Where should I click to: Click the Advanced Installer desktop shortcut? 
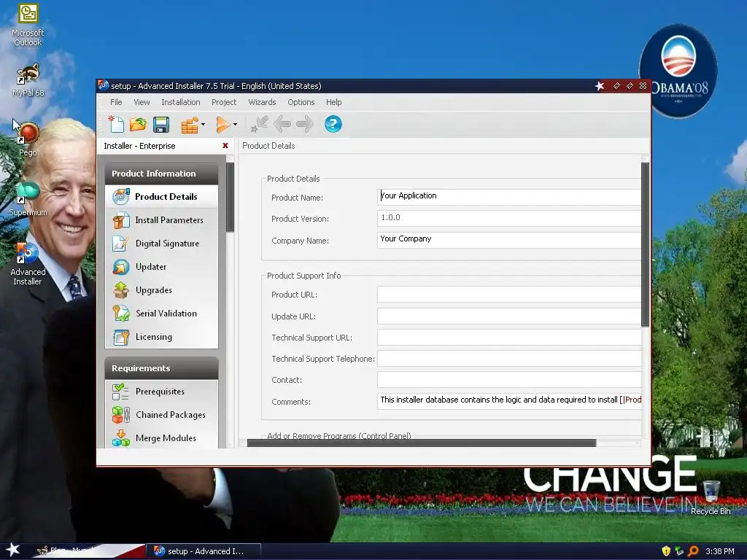28,264
